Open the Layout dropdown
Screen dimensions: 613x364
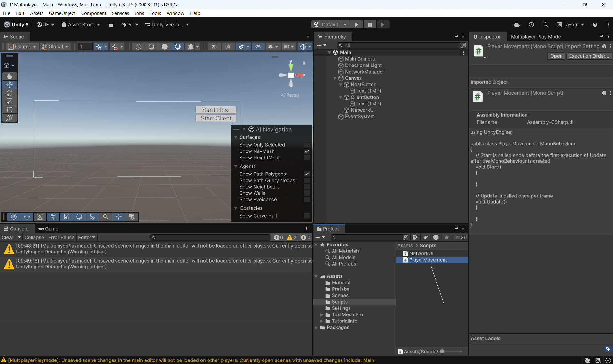[570, 25]
